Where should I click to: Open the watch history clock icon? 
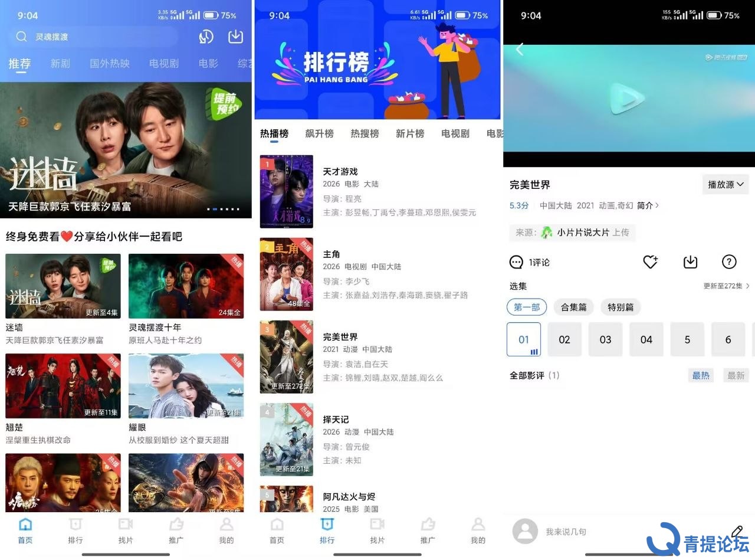pos(206,37)
